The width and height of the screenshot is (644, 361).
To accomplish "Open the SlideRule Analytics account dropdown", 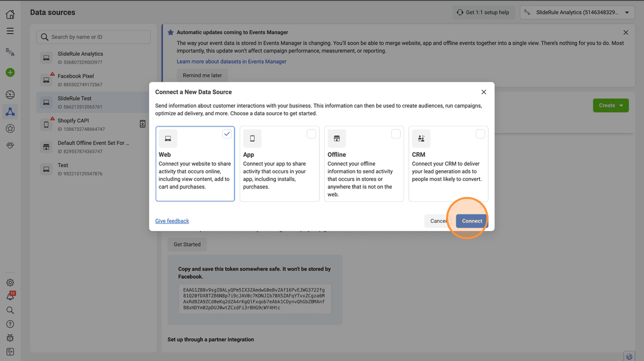I will pos(577,12).
